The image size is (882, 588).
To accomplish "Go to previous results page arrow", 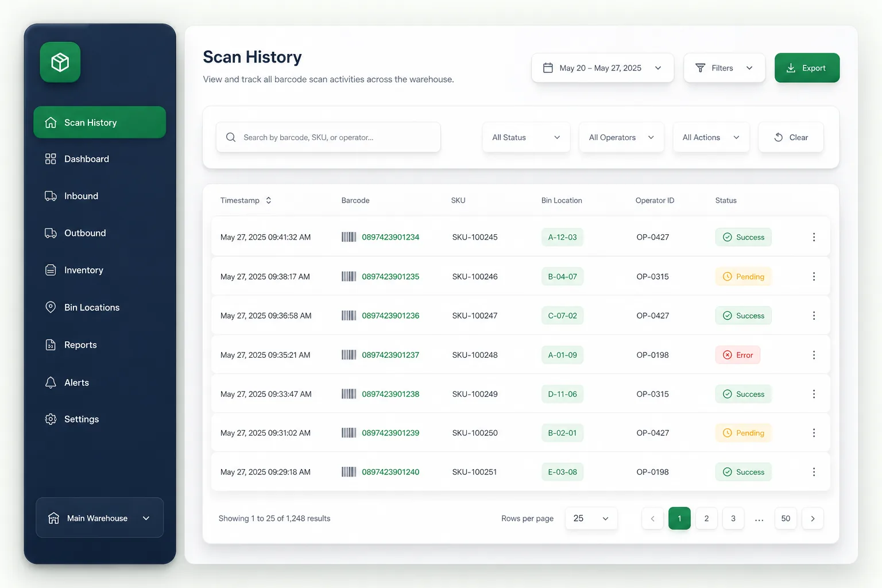I will coord(652,519).
